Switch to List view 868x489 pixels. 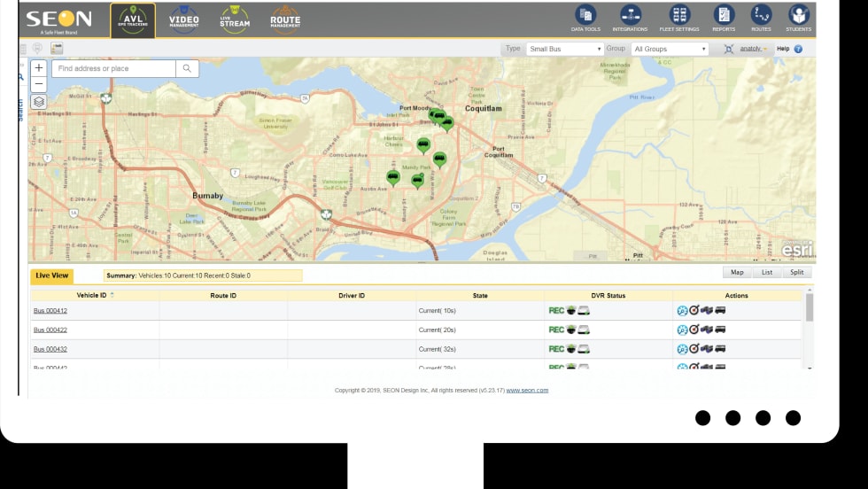pos(766,273)
